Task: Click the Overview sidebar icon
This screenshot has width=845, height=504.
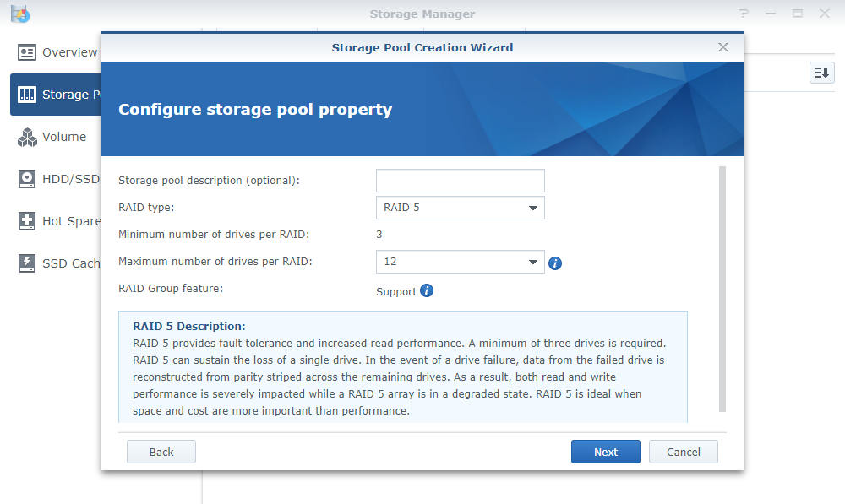Action: (x=27, y=52)
